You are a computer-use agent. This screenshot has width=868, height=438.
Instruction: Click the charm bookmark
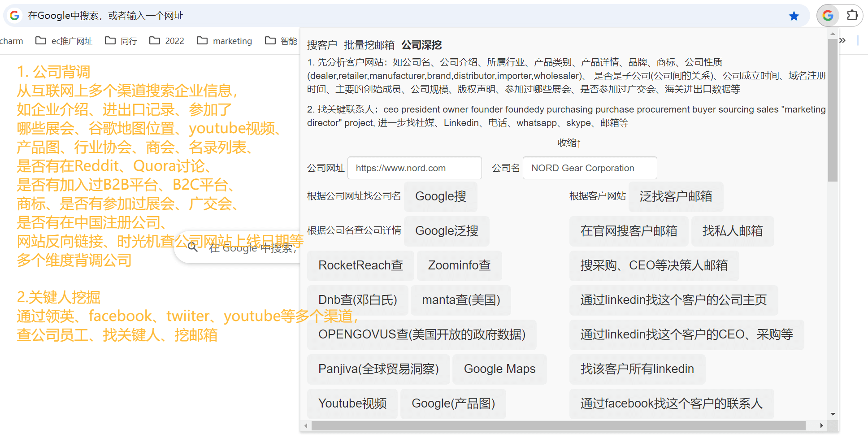point(12,41)
